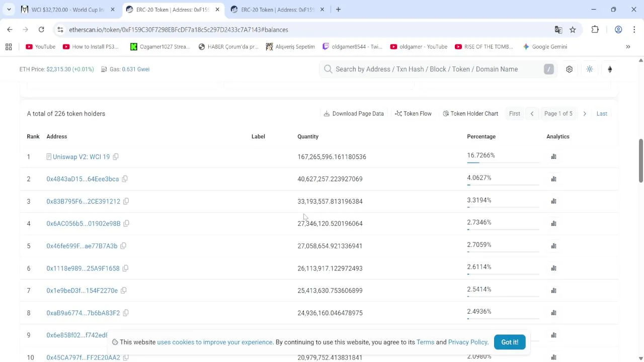This screenshot has width=644, height=362.
Task: Open the browser extensions puzzle icon
Action: tap(595, 30)
